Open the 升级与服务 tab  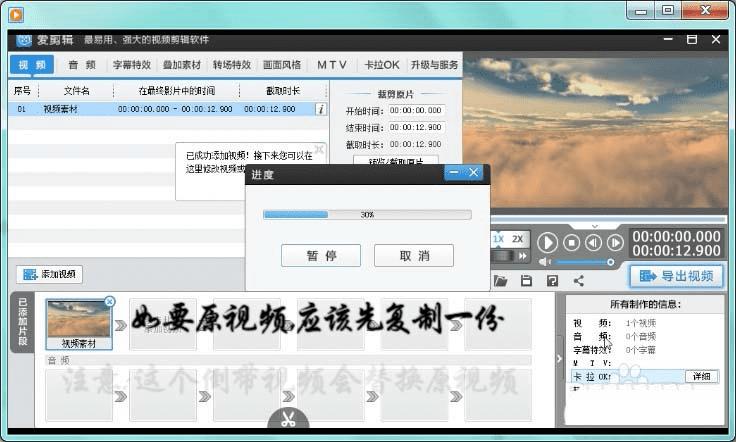pos(434,65)
